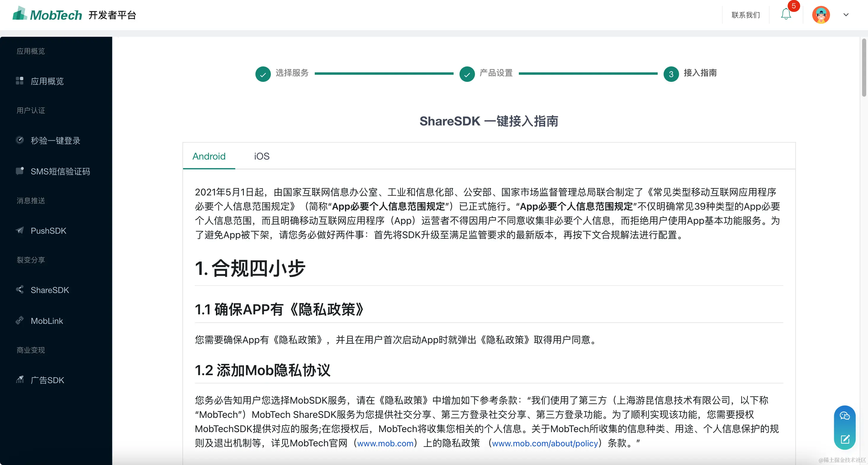Click the 联系我们 link
This screenshot has width=868, height=465.
[746, 15]
